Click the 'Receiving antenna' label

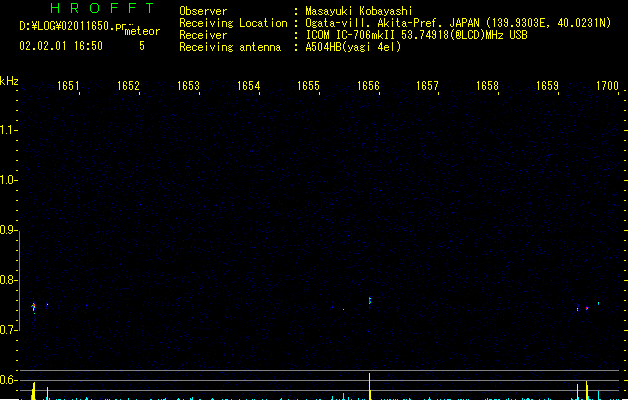[230, 47]
